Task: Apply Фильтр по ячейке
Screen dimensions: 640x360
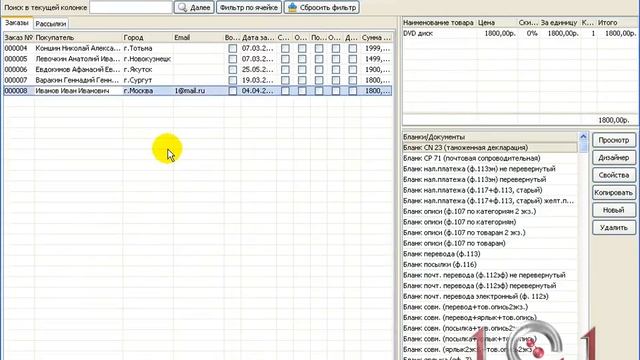Action: 249,7
